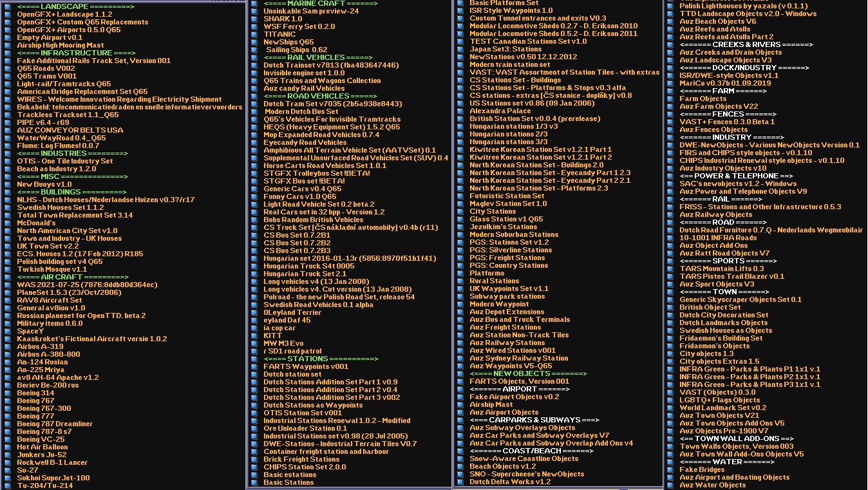
Task: Select Auz Airport and Boating Objects
Action: [735, 477]
